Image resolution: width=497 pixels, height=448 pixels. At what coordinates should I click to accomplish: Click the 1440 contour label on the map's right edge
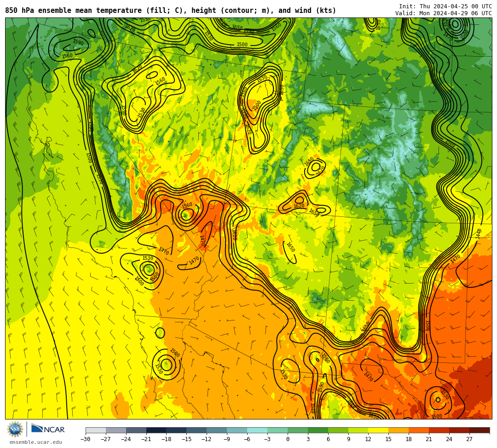(478, 234)
